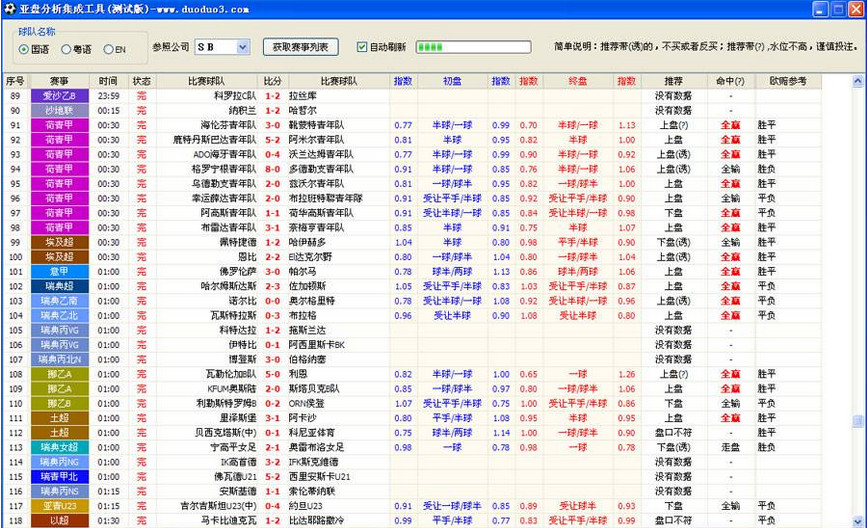Sort by the 状态 column header
867x528 pixels.
click(142, 81)
